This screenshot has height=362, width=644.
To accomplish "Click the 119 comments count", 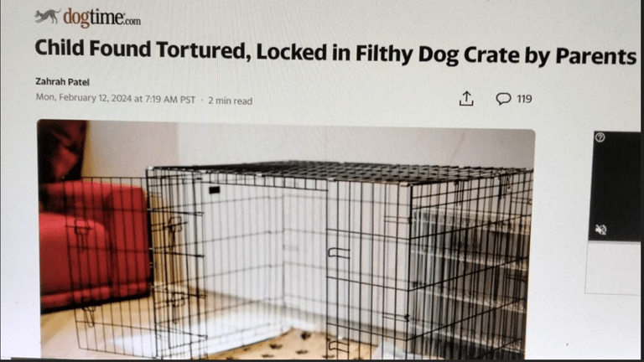I will pos(524,99).
